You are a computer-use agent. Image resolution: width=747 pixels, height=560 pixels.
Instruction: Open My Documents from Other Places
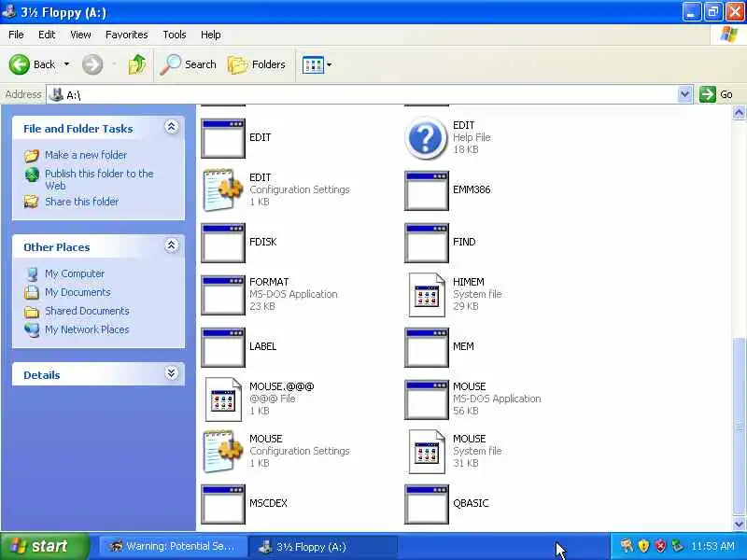(78, 292)
